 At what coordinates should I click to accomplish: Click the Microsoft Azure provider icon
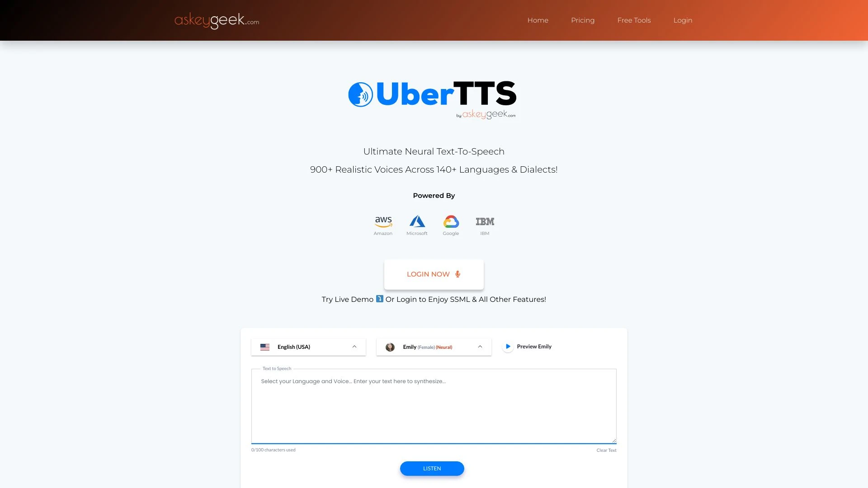pyautogui.click(x=417, y=221)
